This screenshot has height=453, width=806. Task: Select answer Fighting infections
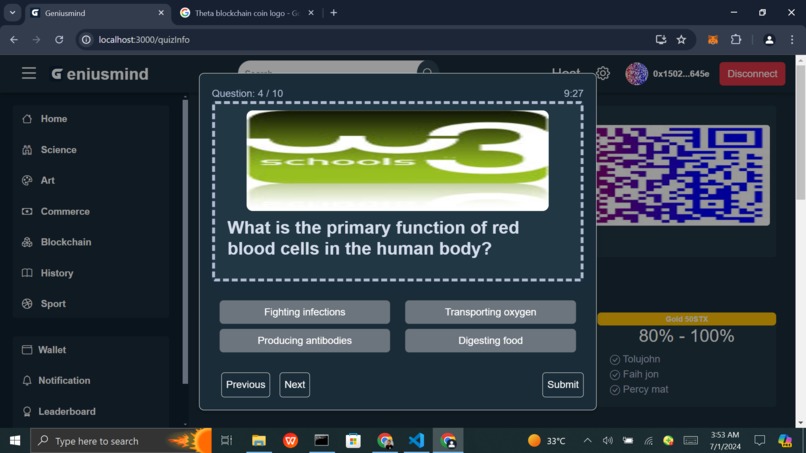304,312
